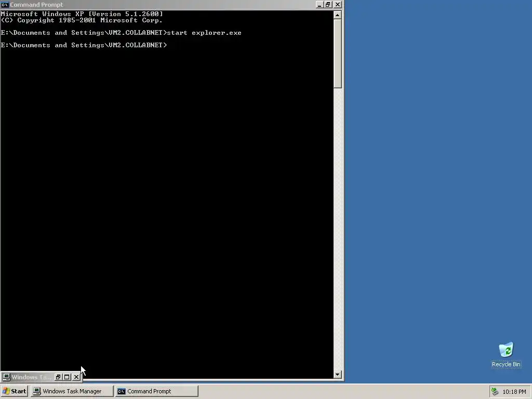
Task: Open the Start menu
Action: point(14,391)
